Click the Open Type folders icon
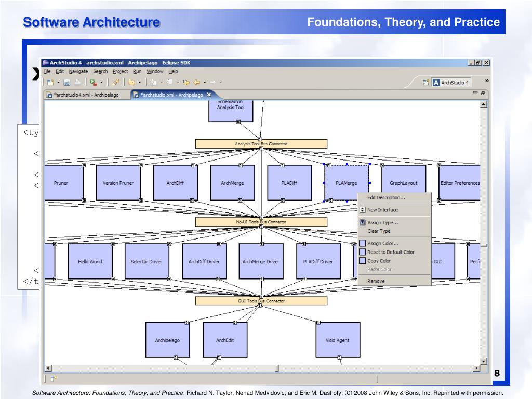The image size is (532, 399). (131, 82)
